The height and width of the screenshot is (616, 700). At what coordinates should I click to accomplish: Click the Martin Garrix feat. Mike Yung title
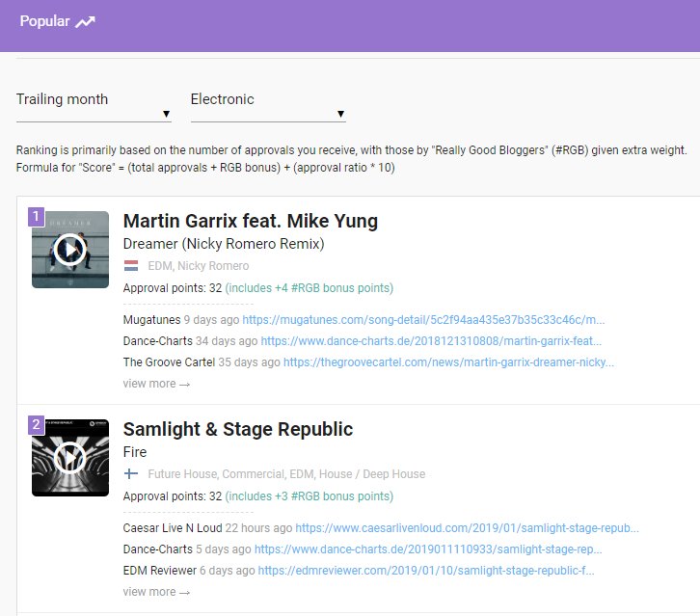(251, 221)
